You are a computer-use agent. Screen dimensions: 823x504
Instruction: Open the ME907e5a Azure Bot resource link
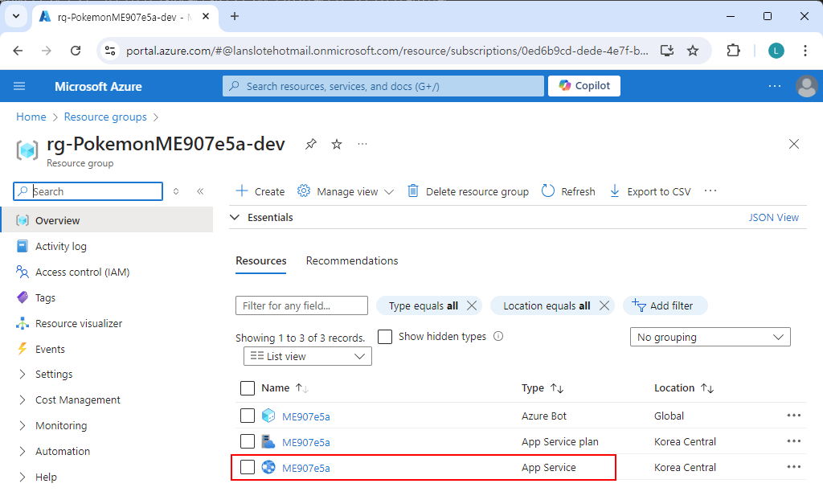pos(306,416)
